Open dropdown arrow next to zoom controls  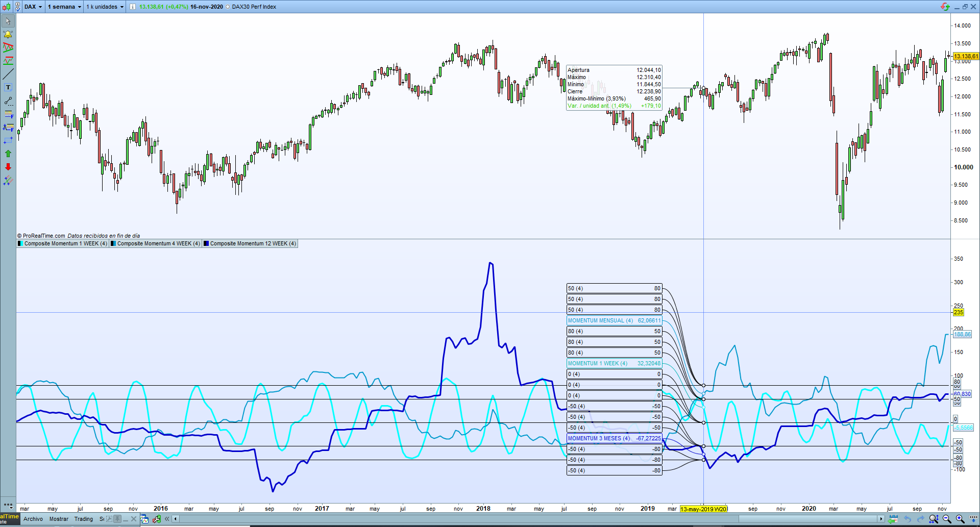(974, 519)
